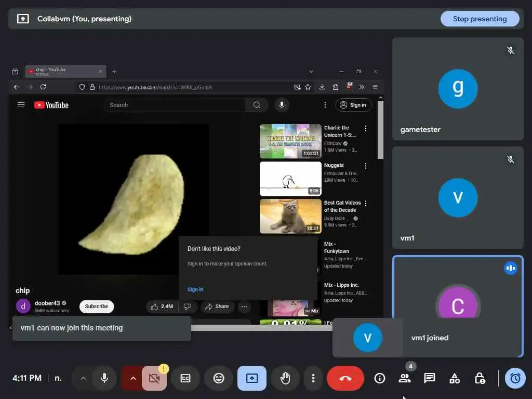
Task: Mute the microphone in the meeting bar
Action: 104,378
